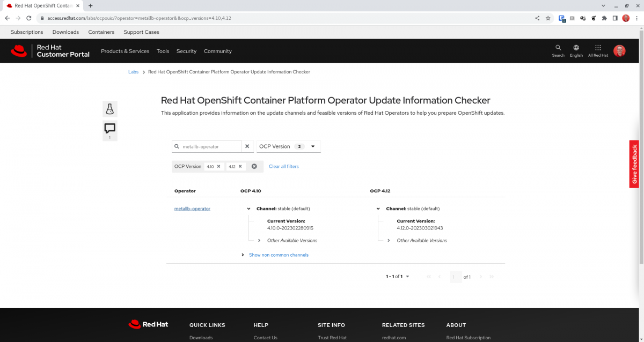This screenshot has width=644, height=342.
Task: Open the user avatar in the portal header
Action: point(619,51)
